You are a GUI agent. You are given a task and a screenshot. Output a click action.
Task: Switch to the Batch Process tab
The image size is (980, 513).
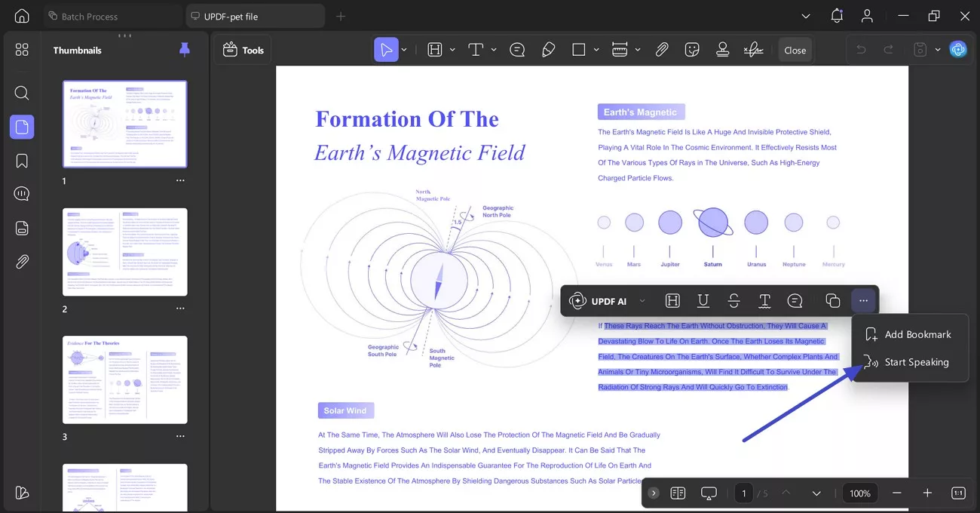coord(90,16)
